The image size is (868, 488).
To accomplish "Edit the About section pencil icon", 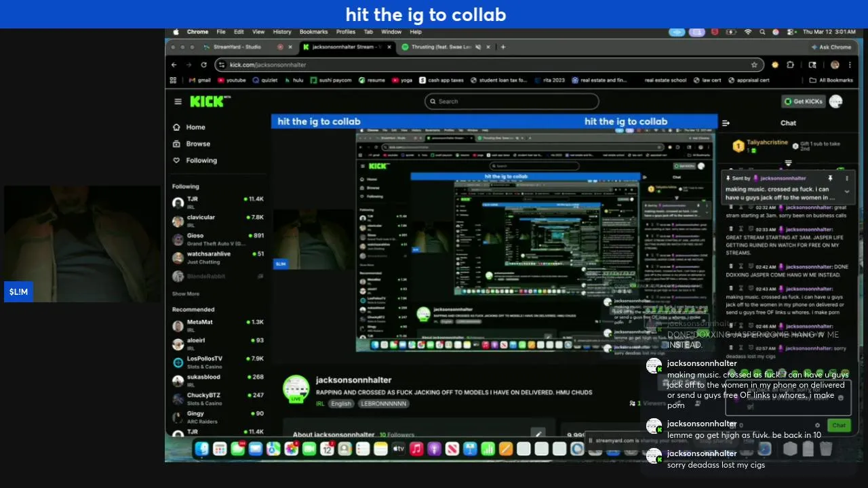I will click(538, 434).
